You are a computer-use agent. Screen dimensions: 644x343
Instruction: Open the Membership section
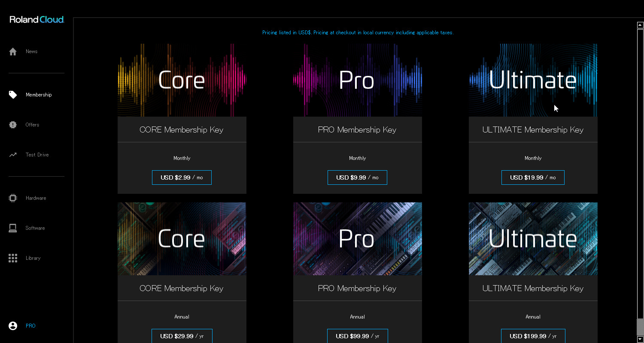pos(39,95)
